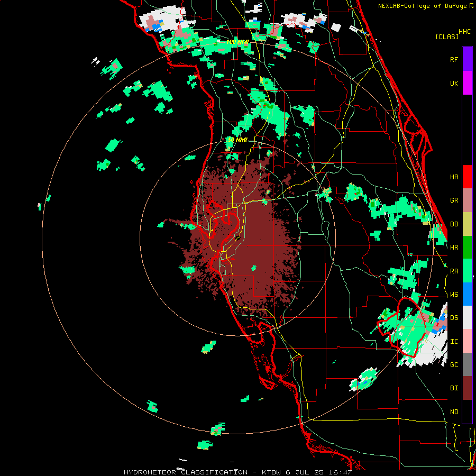Pick the bright green RA legend swatch
This screenshot has height=476, width=476.
point(467,271)
